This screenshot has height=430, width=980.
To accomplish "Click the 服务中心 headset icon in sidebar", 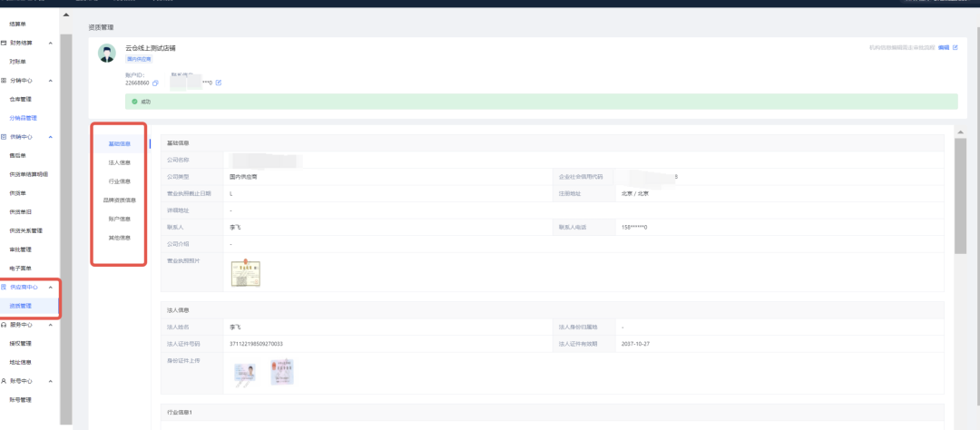I will [4, 324].
